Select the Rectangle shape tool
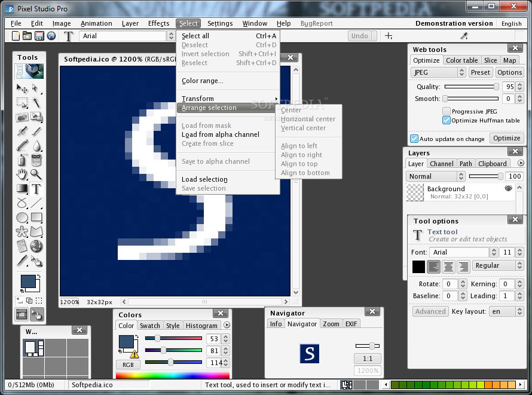 pyautogui.click(x=36, y=218)
